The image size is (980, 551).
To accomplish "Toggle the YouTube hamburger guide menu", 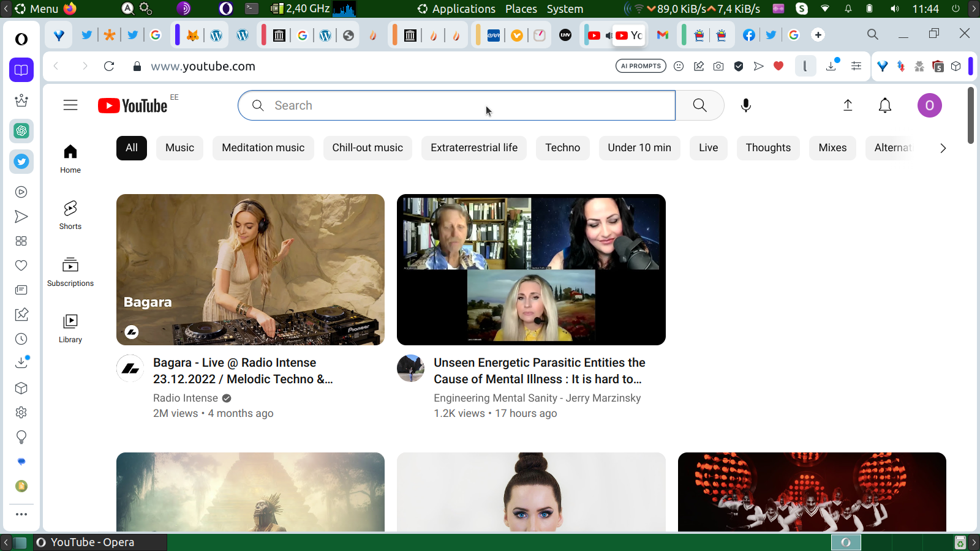I will click(x=70, y=105).
